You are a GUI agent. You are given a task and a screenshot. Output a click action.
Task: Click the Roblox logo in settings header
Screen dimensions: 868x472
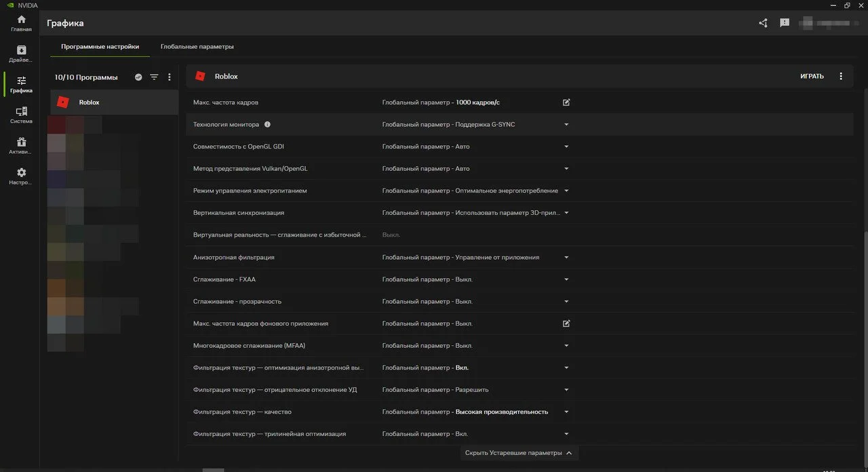(200, 76)
